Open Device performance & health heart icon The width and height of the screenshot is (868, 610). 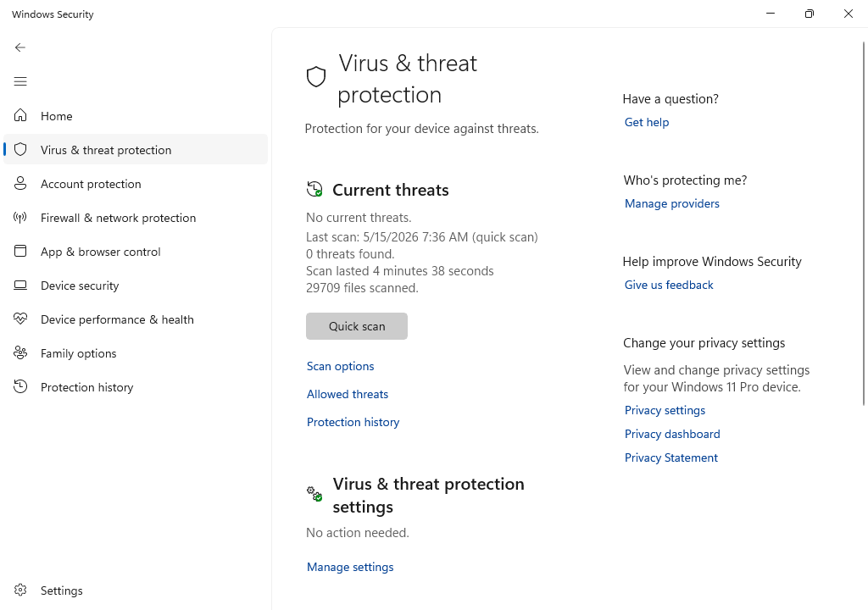coord(20,319)
